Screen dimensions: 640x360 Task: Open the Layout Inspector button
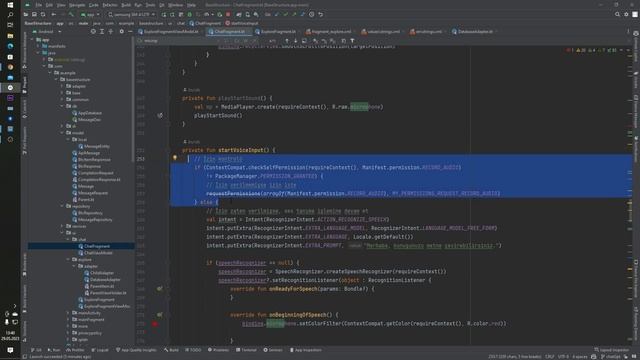click(x=611, y=350)
